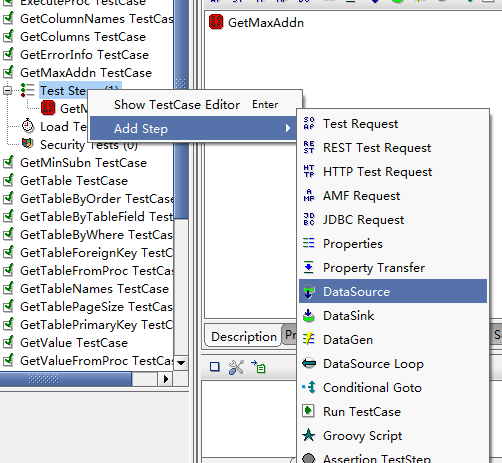Screen dimensions: 502x463
Task: Add a DataSource step
Action: point(393,291)
